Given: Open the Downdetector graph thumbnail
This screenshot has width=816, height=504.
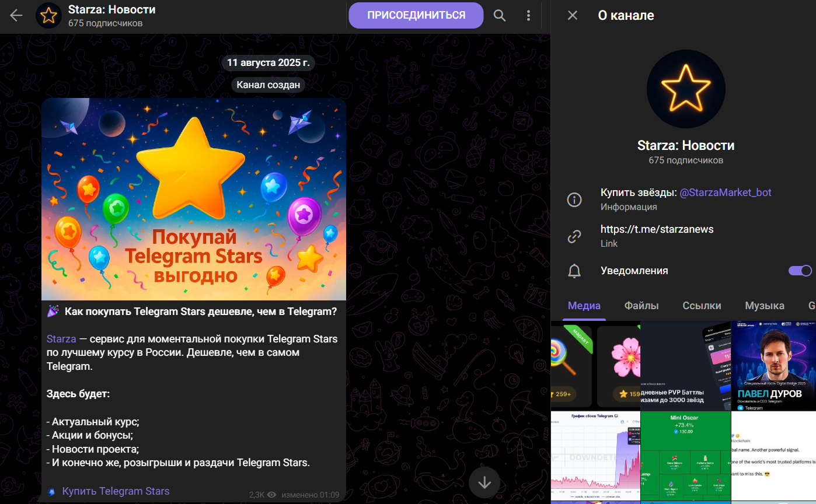Looking at the screenshot, I should pyautogui.click(x=595, y=456).
